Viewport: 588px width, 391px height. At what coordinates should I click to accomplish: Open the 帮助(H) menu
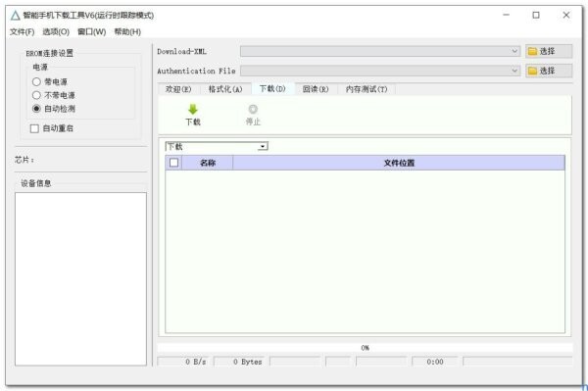pos(127,32)
